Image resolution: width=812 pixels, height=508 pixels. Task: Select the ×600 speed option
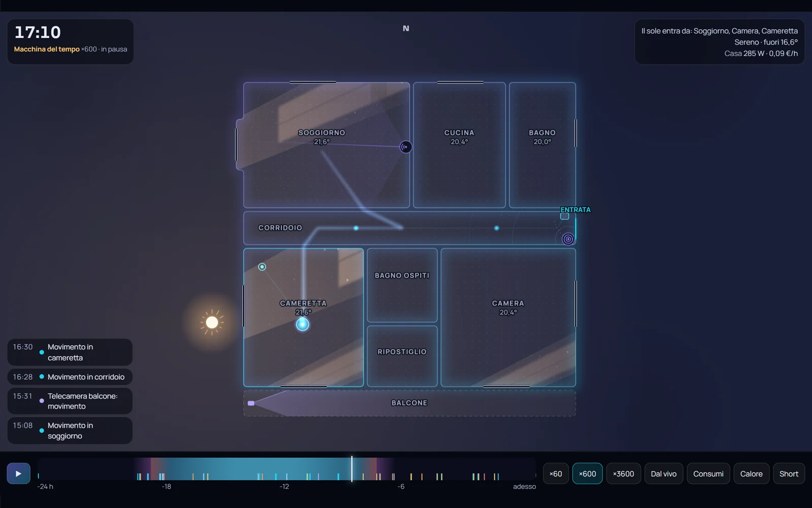(x=588, y=473)
